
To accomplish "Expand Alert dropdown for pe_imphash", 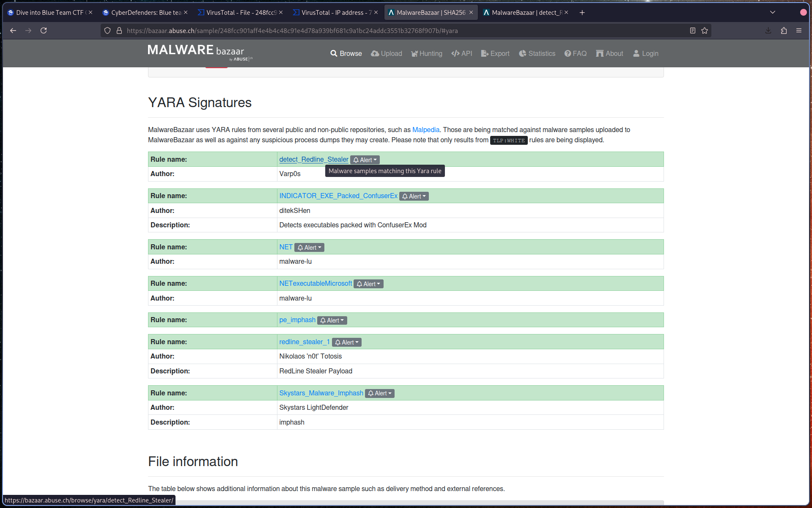I will [332, 320].
